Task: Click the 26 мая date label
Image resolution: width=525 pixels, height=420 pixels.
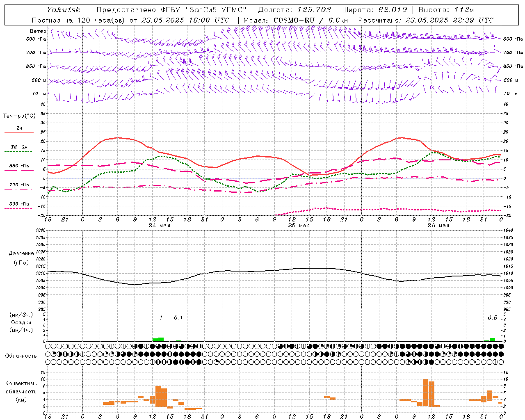Action: (438, 226)
